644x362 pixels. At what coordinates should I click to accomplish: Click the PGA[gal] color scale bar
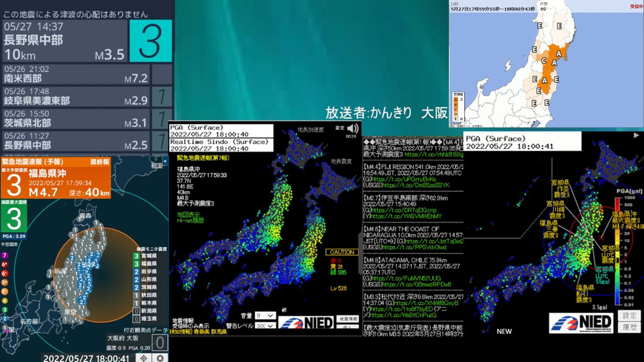[617, 251]
